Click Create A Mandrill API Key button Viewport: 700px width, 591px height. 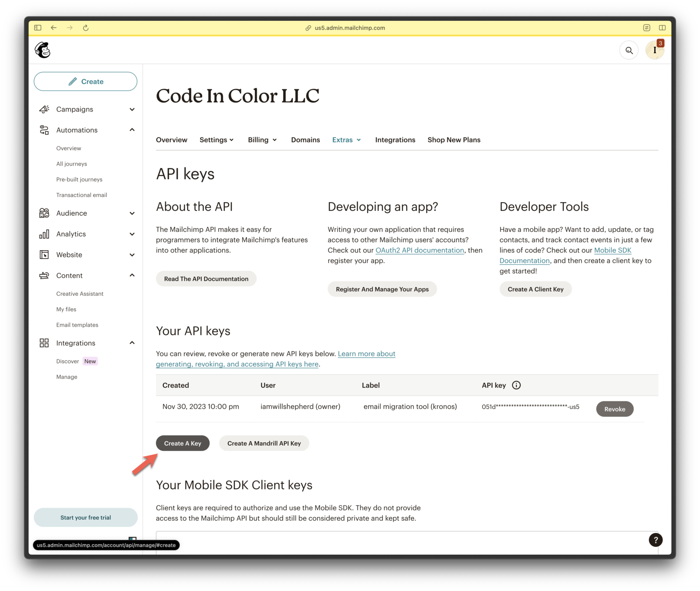pyautogui.click(x=264, y=443)
